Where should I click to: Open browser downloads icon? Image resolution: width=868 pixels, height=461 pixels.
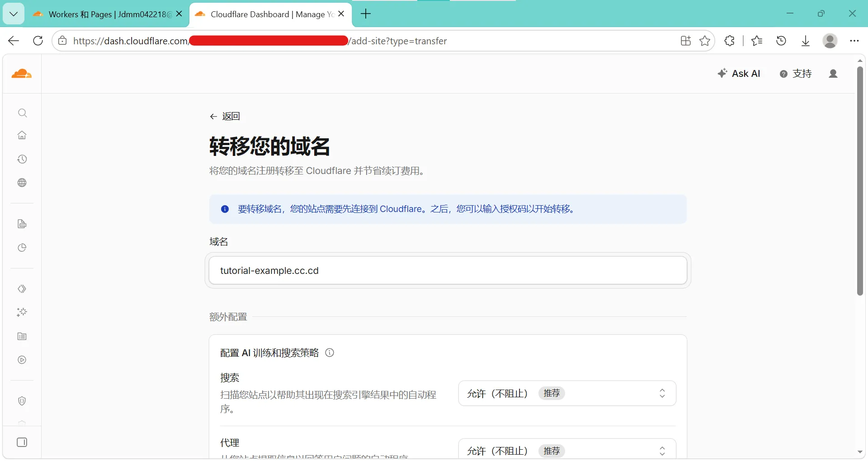pos(806,41)
